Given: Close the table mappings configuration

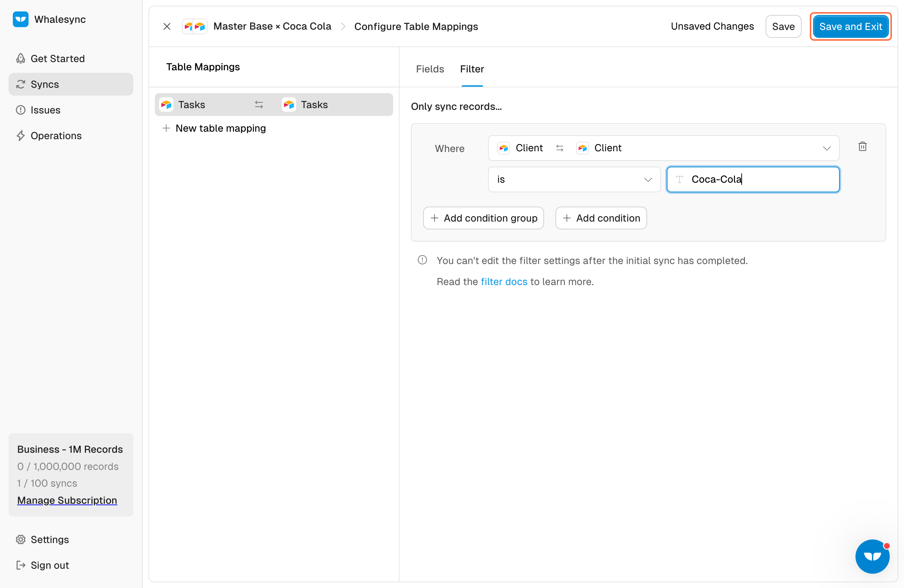Looking at the screenshot, I should pyautogui.click(x=167, y=27).
